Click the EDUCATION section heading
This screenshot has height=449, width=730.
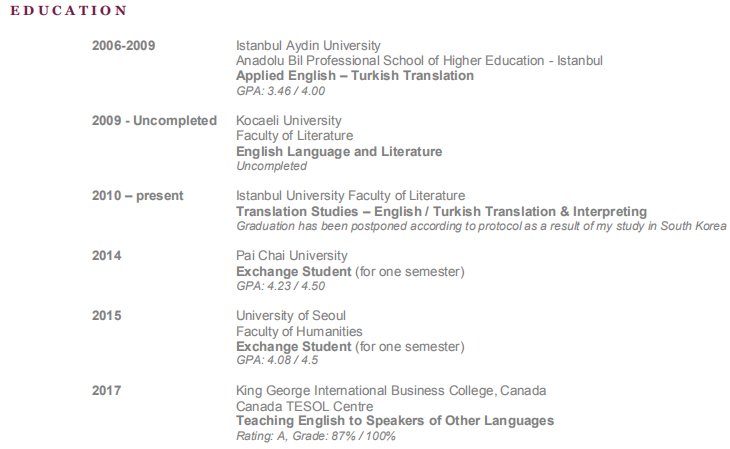pyautogui.click(x=69, y=11)
